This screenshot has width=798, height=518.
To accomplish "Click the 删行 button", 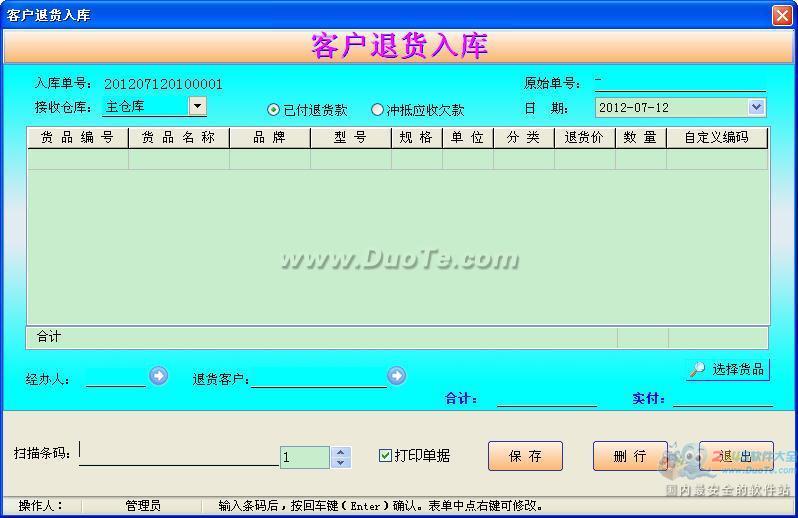I will [x=630, y=456].
